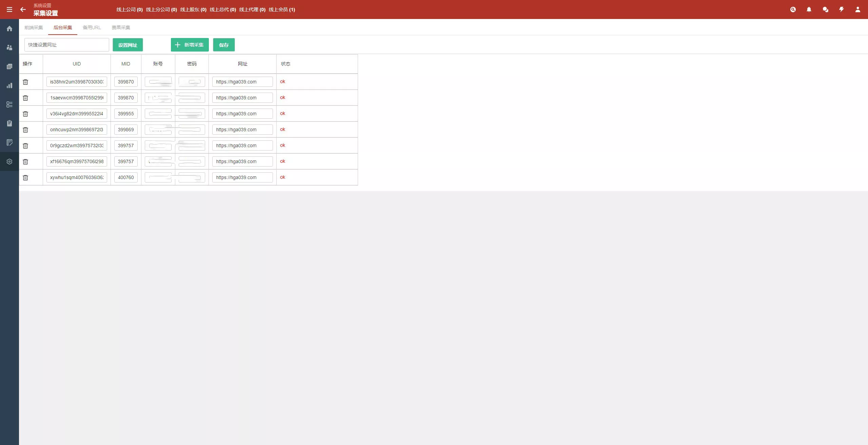
Task: Open the chat messages icon in header
Action: tap(825, 9)
